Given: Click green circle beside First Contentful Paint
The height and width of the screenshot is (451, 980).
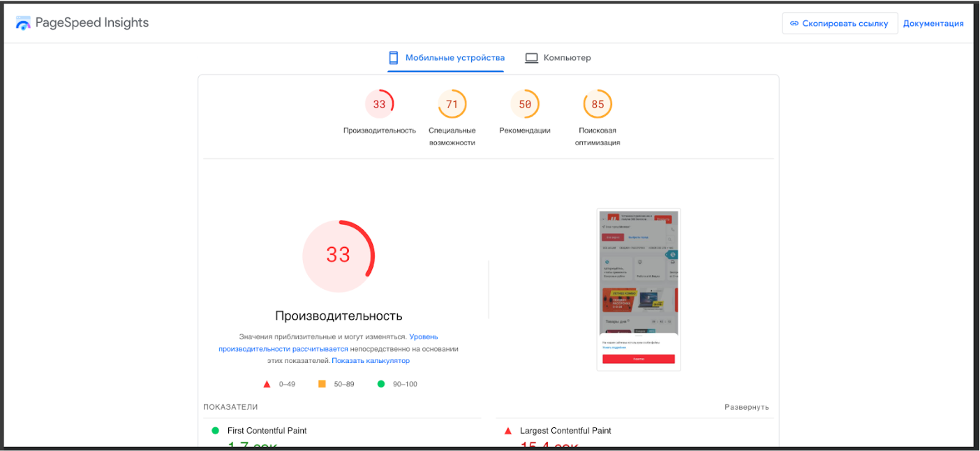Looking at the screenshot, I should [215, 431].
